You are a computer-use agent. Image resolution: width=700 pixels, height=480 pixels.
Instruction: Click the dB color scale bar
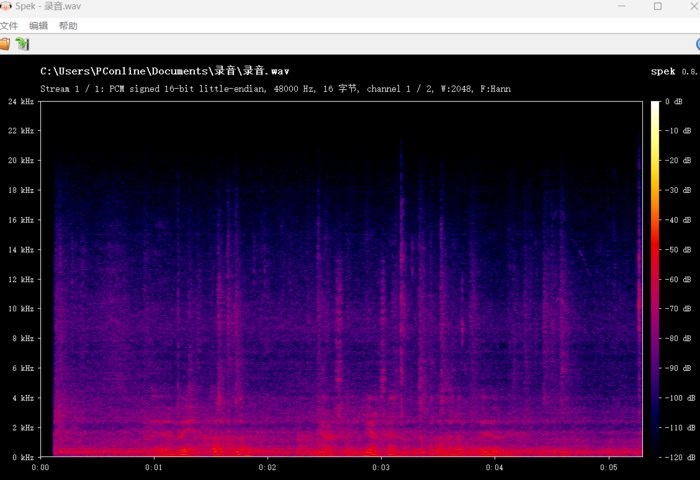[x=655, y=279]
